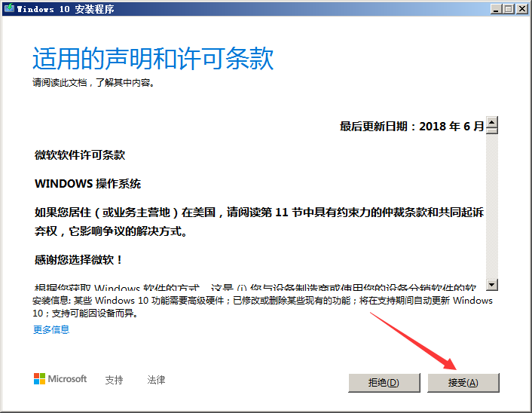
Task: Click the Microsoft four-color logo
Action: (x=39, y=379)
